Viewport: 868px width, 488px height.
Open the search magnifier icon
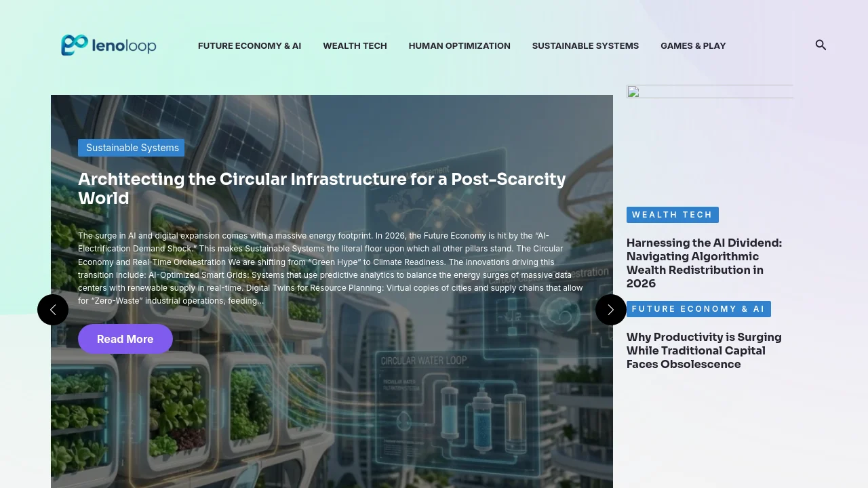pyautogui.click(x=821, y=45)
